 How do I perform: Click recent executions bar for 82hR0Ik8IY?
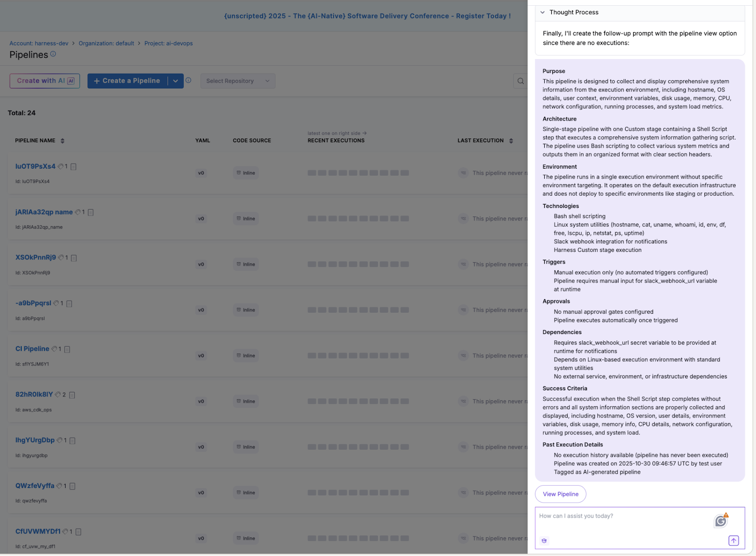358,402
